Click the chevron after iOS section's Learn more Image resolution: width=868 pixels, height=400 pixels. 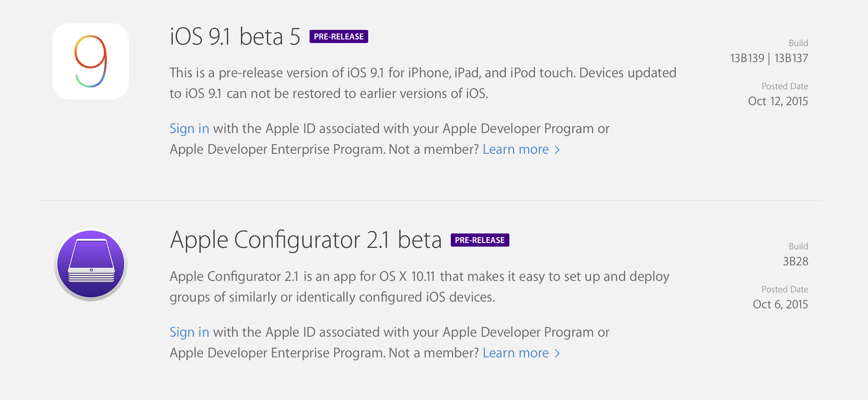point(558,150)
